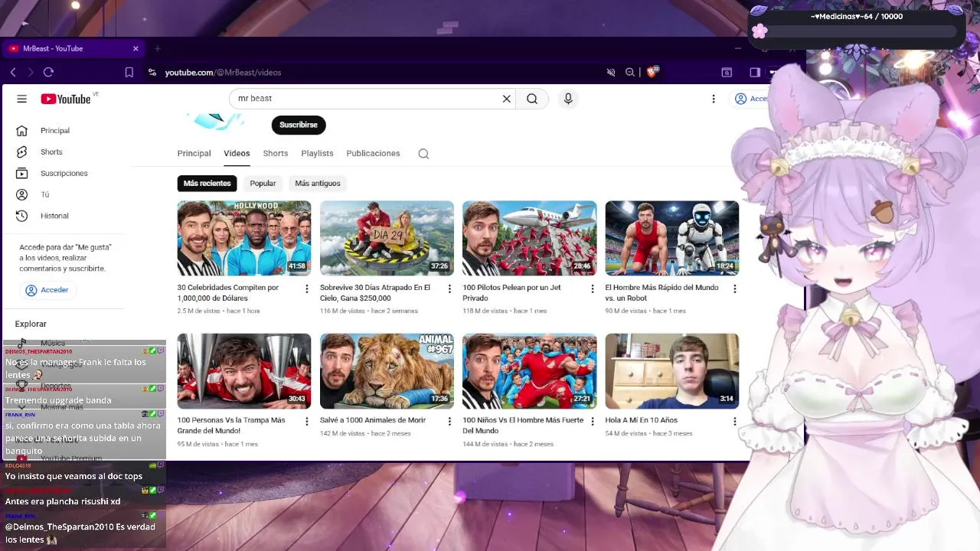
Task: Select the 'Más recientes' filter chip
Action: (207, 184)
